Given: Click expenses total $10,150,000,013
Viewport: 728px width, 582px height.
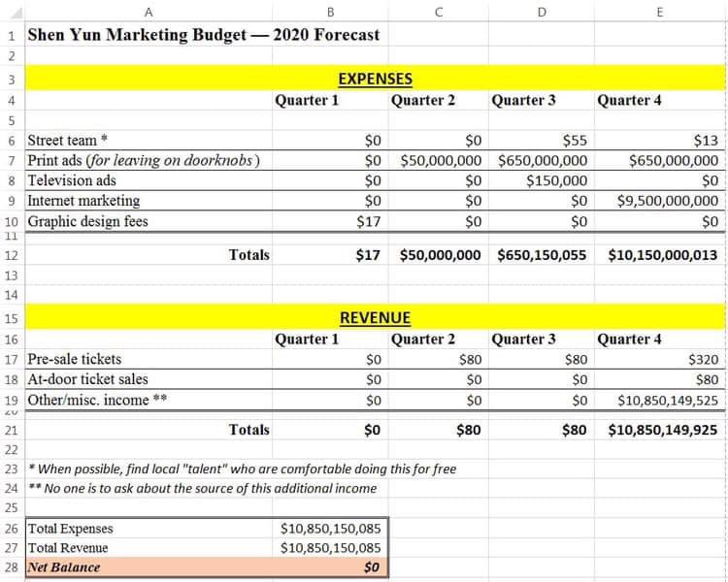Looking at the screenshot, I should tap(663, 255).
